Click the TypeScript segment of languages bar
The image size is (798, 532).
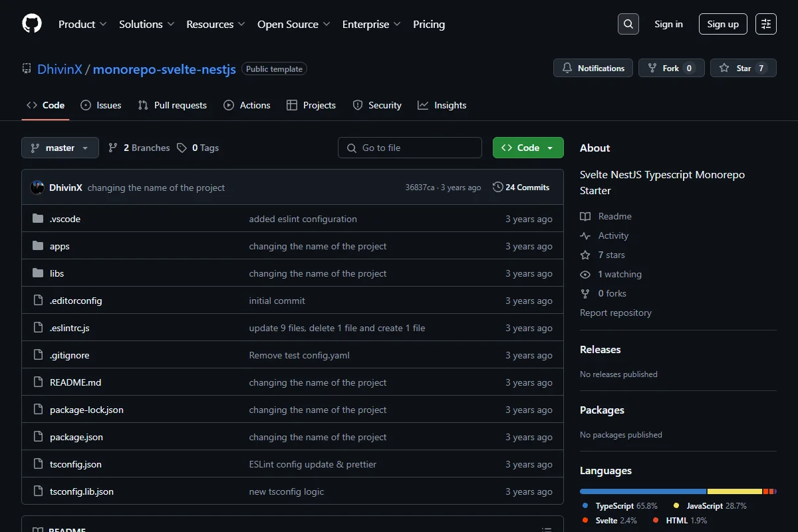coord(643,491)
